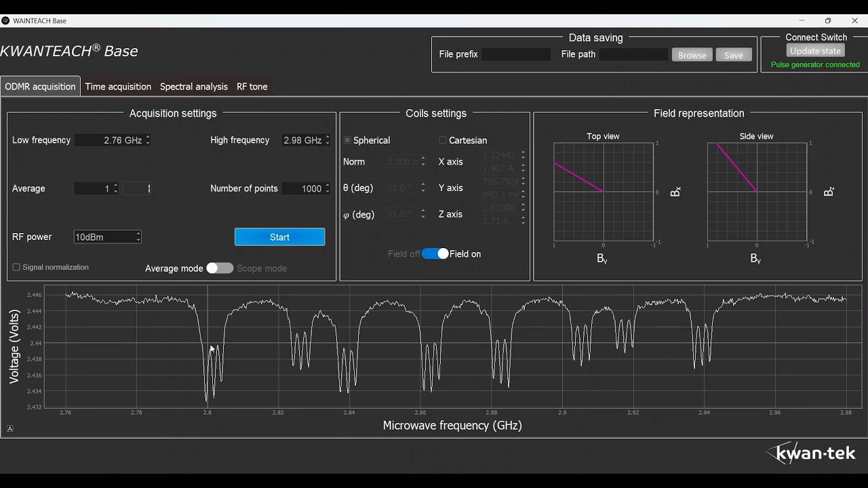Close the WAINTEACH Base window

click(854, 21)
